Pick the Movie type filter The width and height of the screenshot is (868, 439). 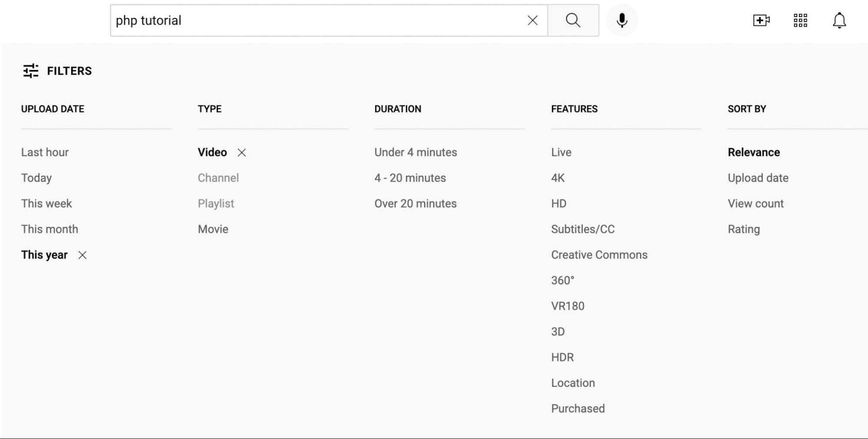tap(213, 229)
